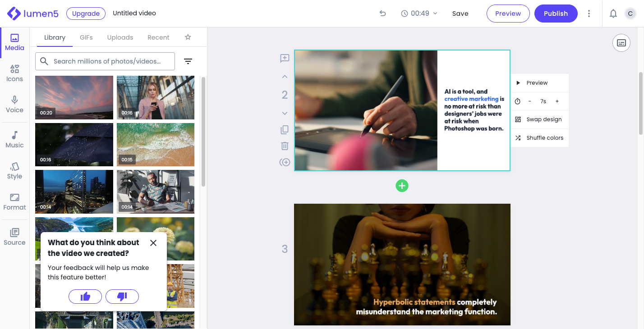Give thumbs up feedback

pyautogui.click(x=85, y=297)
